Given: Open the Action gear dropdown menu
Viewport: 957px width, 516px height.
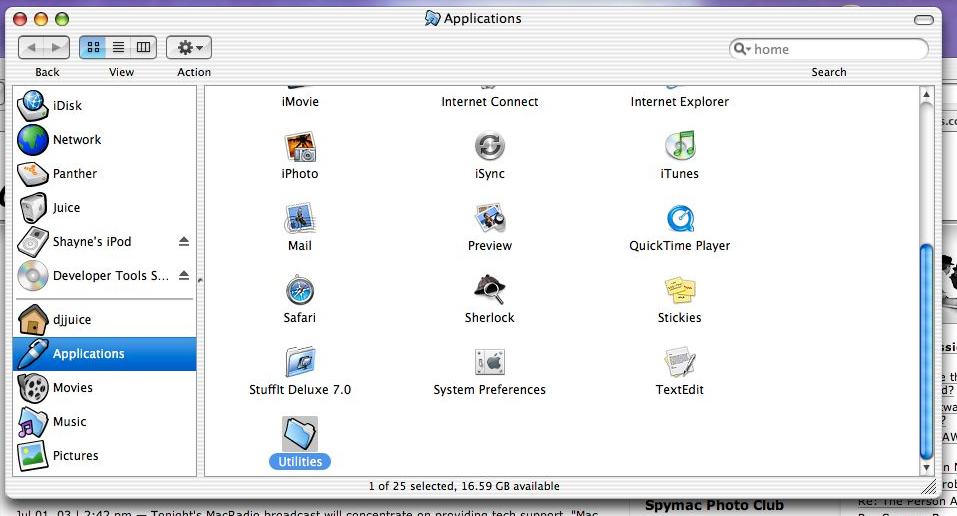Looking at the screenshot, I should point(189,47).
